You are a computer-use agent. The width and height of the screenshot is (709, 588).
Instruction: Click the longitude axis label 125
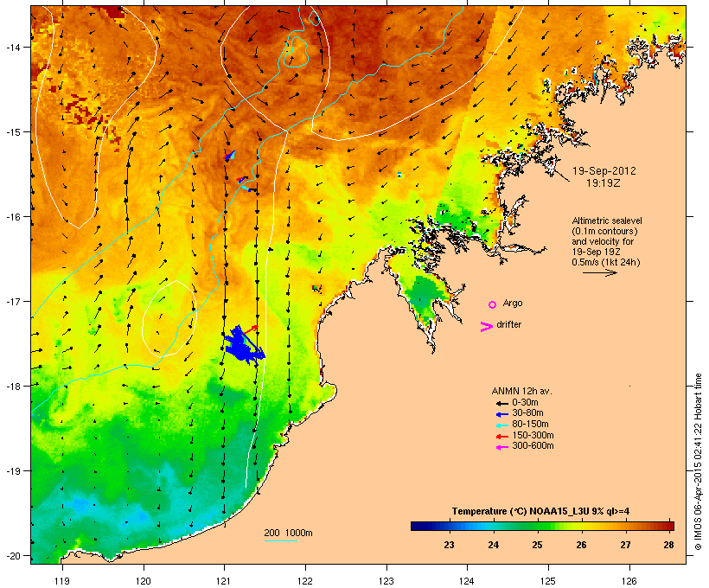548,581
